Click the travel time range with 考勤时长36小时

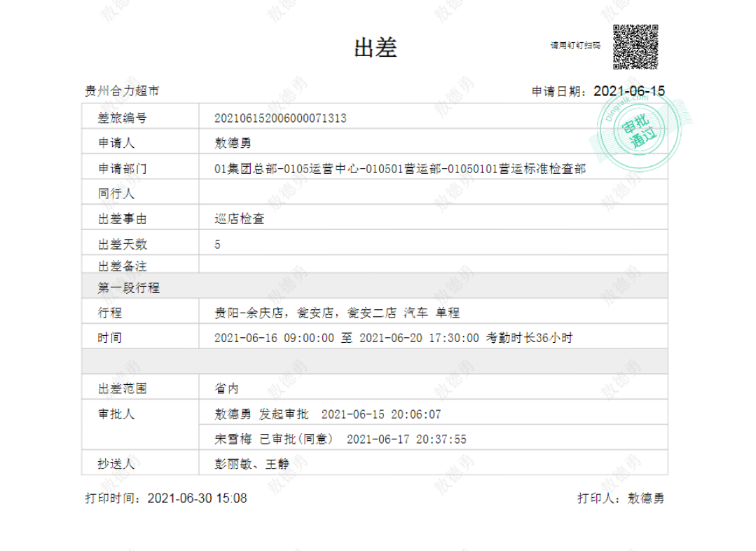pos(394,338)
